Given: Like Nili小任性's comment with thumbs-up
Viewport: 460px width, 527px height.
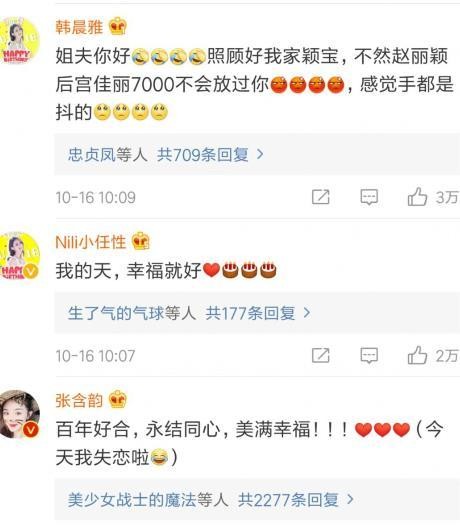Looking at the screenshot, I should tap(417, 355).
